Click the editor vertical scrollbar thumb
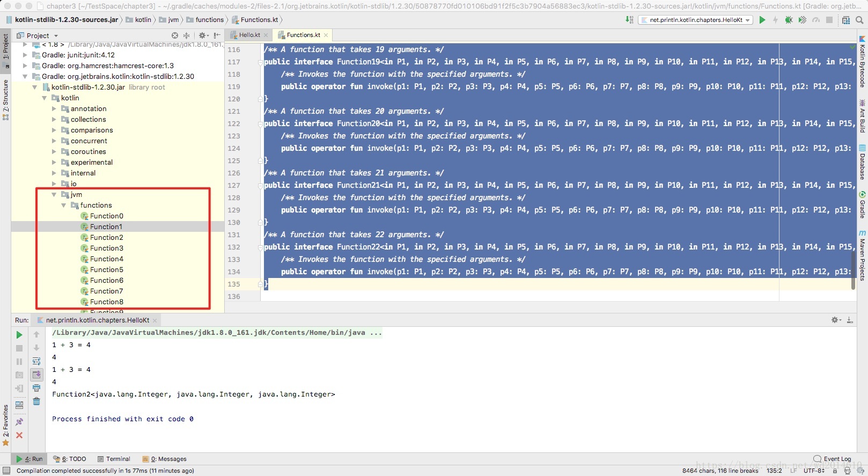Viewport: 868px width, 476px height. pos(853,270)
